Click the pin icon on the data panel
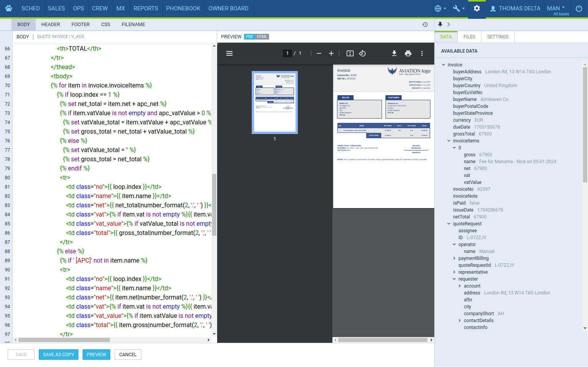Screen dimensions: 588x367 click(440, 24)
